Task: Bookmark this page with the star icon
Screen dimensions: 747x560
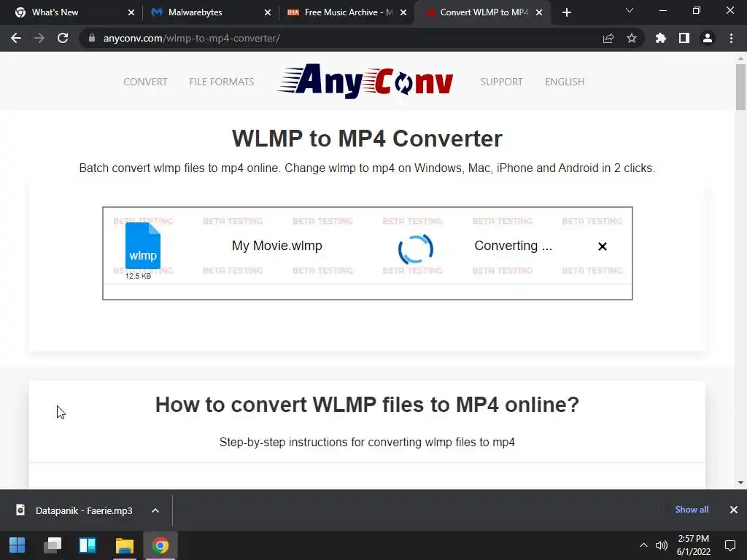Action: click(x=632, y=38)
